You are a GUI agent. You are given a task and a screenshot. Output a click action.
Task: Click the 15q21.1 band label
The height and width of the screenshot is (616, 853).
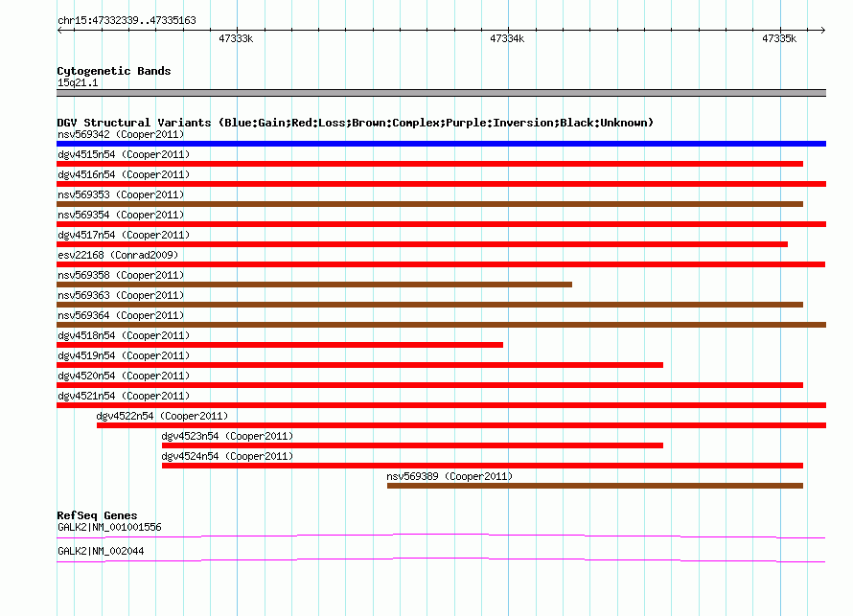pos(78,82)
